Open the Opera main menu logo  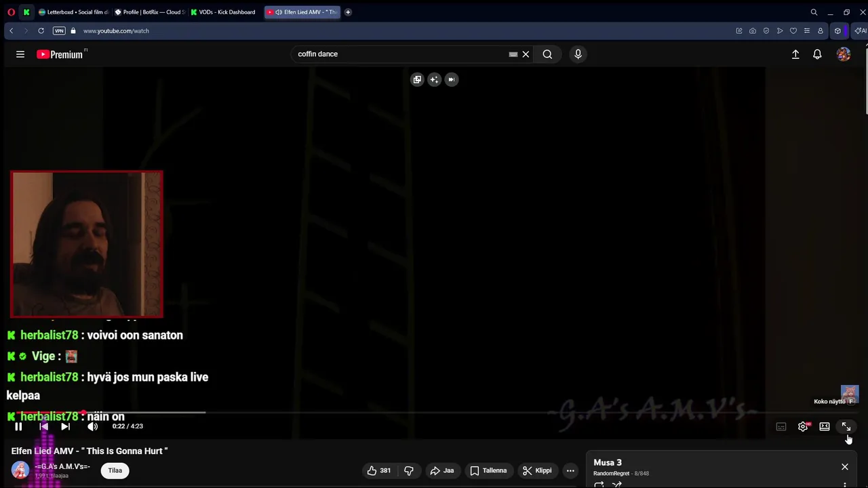pyautogui.click(x=11, y=12)
